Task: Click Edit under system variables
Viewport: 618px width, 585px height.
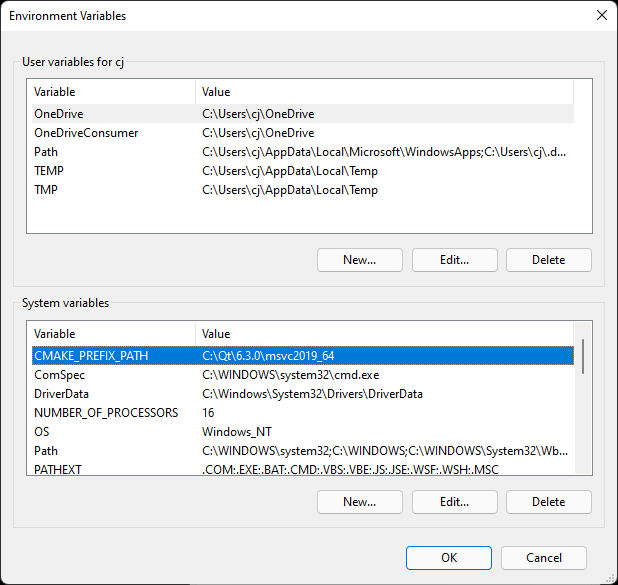Action: [454, 502]
